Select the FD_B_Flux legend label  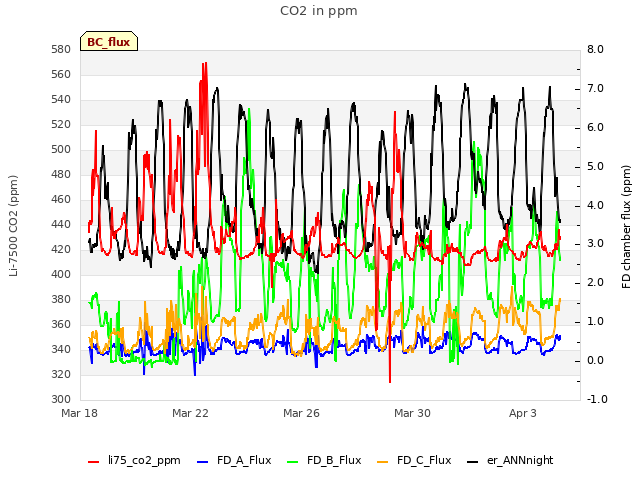[334, 460]
